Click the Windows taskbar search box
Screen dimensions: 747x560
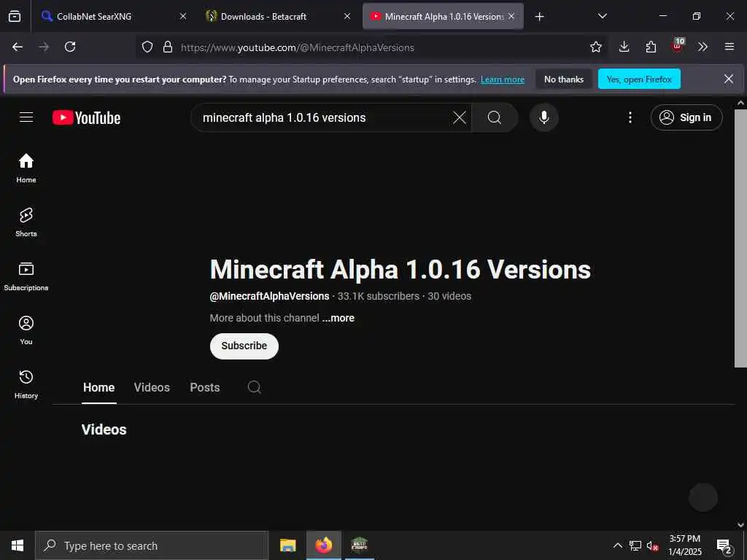tap(152, 545)
